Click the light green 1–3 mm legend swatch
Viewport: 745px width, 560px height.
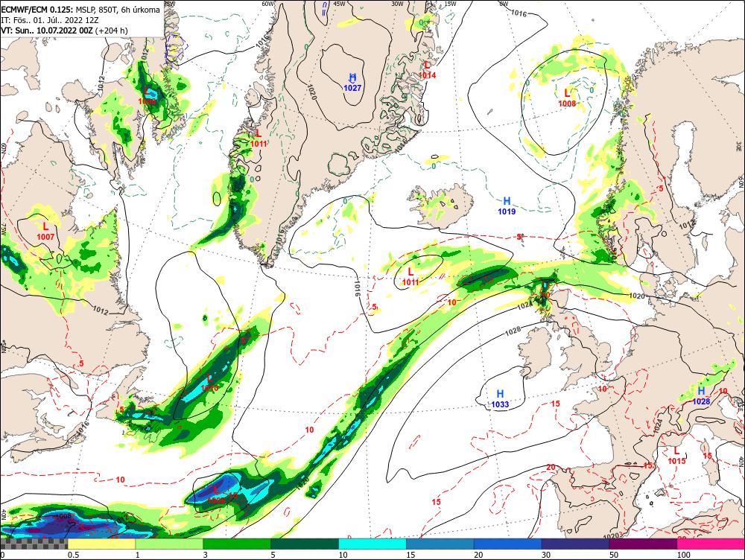coord(169,544)
